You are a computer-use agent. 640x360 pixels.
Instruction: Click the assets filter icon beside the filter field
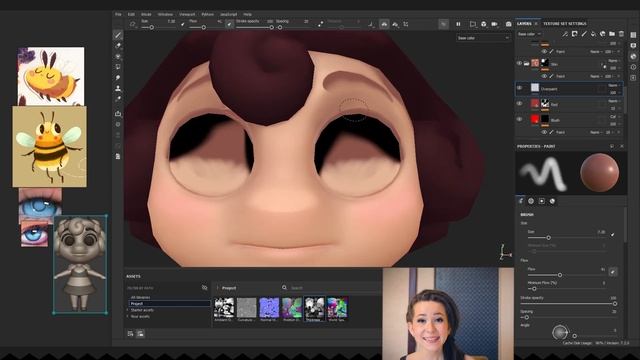pyautogui.click(x=204, y=288)
